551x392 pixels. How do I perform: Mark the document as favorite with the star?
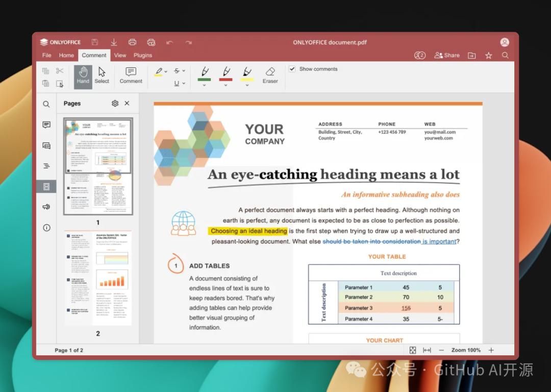(488, 56)
